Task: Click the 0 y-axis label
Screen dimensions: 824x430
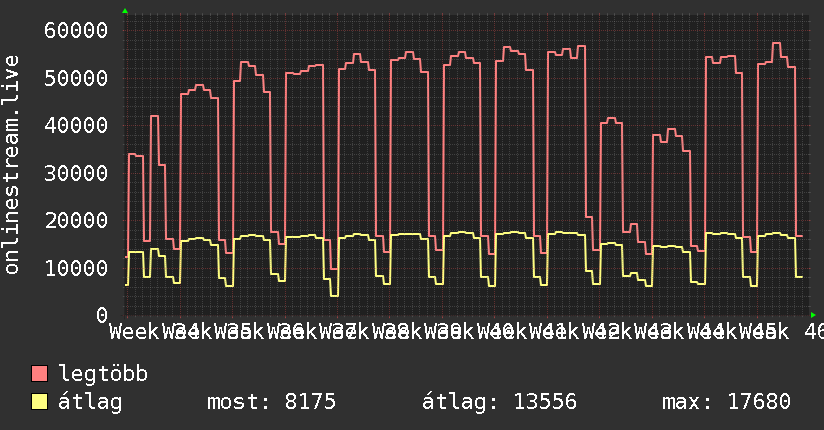Action: pyautogui.click(x=102, y=315)
